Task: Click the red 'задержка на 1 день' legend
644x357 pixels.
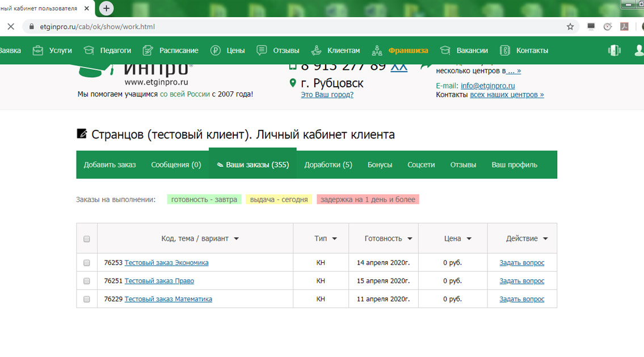Action: point(368,200)
